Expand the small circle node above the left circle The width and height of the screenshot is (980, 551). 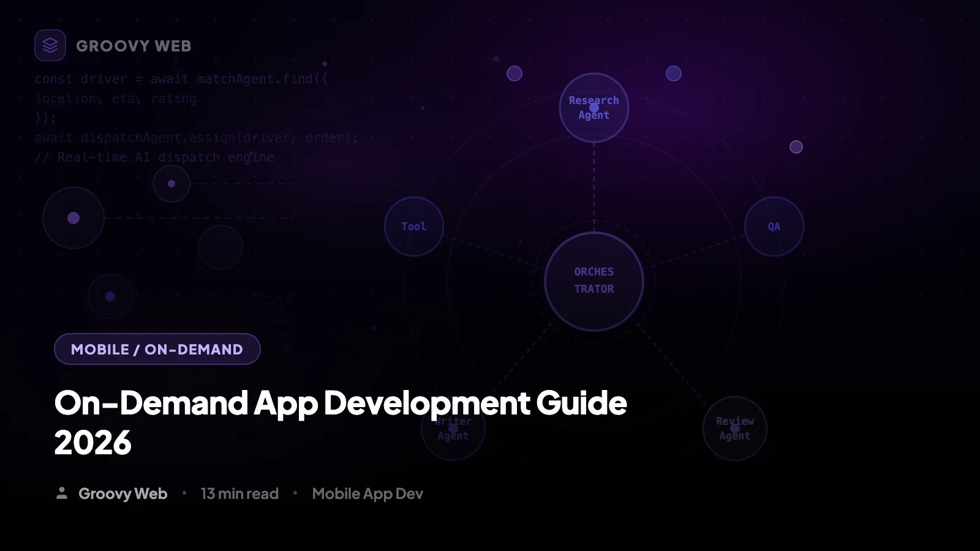(171, 183)
